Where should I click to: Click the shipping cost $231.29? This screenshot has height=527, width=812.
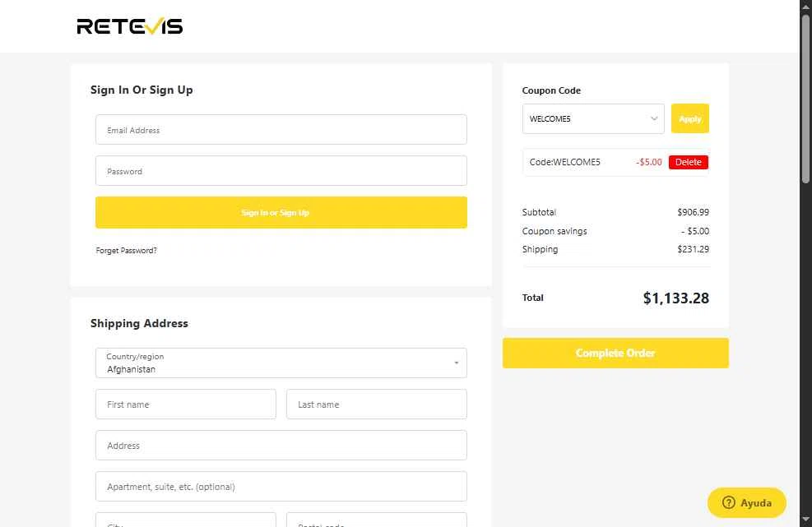(693, 249)
